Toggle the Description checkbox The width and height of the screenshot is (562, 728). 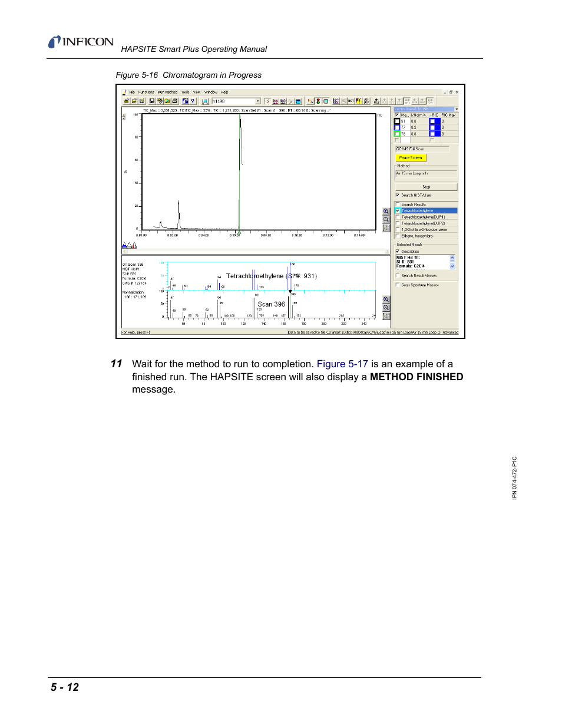pyautogui.click(x=398, y=251)
